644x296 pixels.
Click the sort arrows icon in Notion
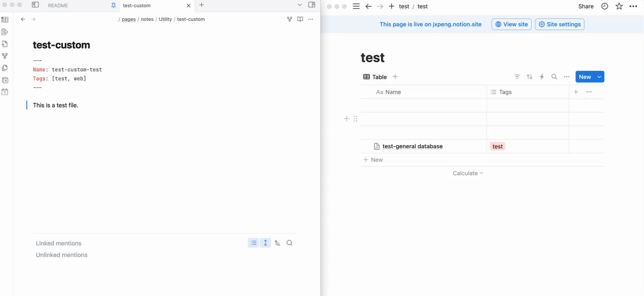[529, 77]
